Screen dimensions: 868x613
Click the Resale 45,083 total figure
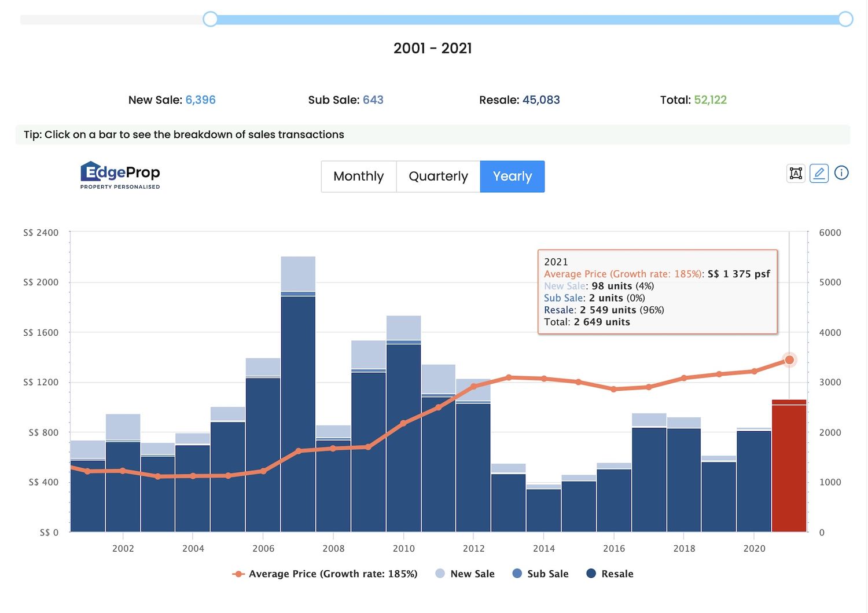click(541, 100)
